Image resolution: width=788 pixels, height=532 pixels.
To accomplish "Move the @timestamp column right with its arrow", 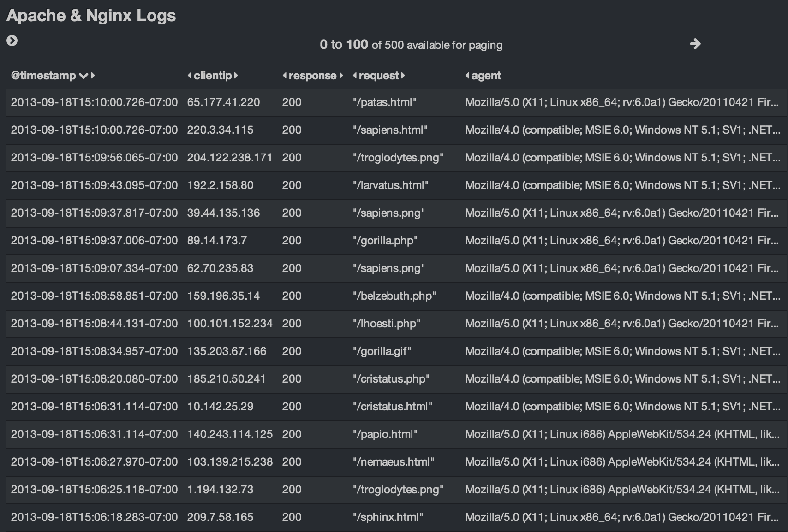I will point(93,75).
